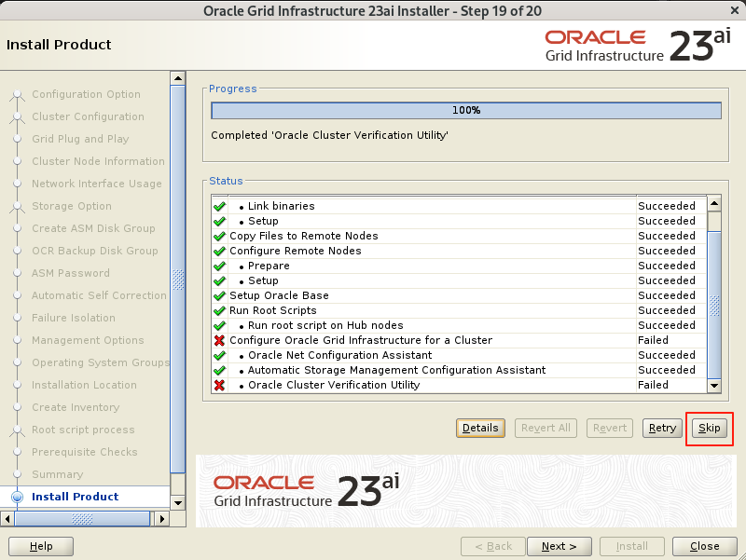This screenshot has height=560, width=746.
Task: Click green check beside Run root script on Hub nodes
Action: point(219,325)
